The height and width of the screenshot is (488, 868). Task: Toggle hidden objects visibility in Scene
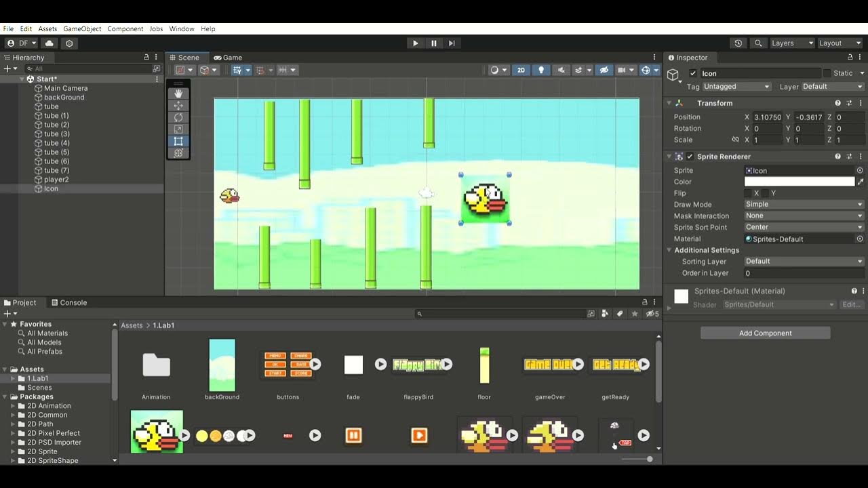[603, 70]
